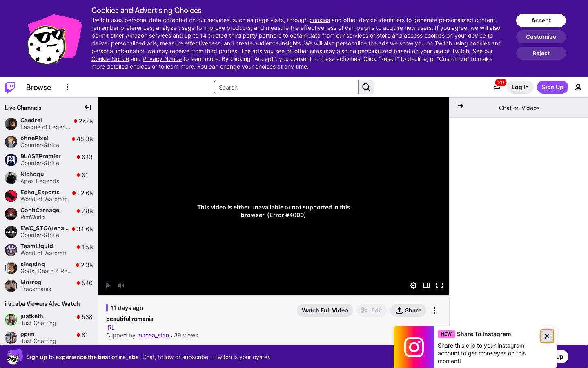Click the Instagram logo in the popup
This screenshot has height=368, width=588.
point(414,347)
